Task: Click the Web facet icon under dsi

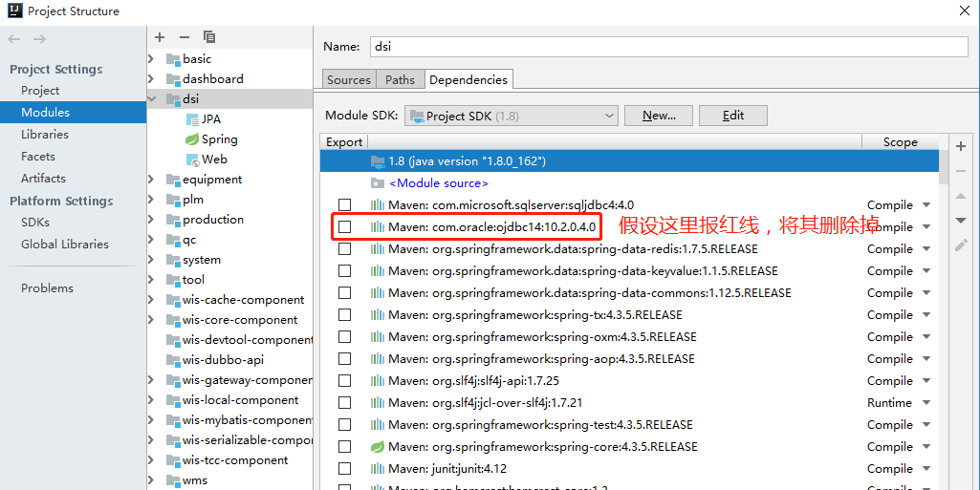Action: [192, 160]
